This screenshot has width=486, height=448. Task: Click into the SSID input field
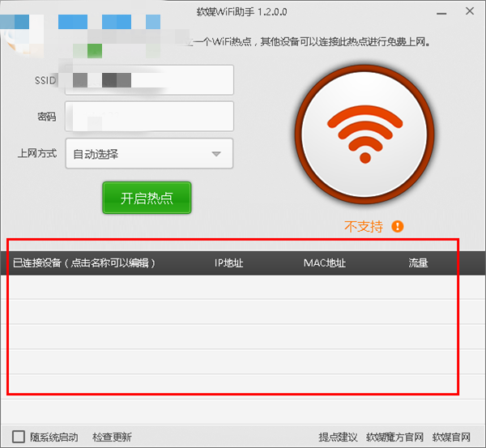point(149,80)
